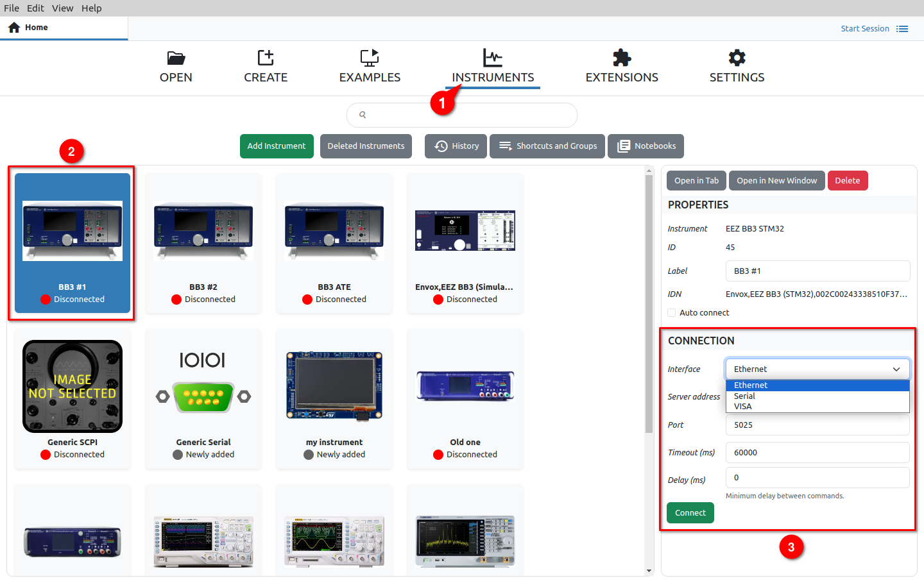Click the red status dot of BB3 ATE
Screen dimensions: 924x583
click(x=307, y=300)
